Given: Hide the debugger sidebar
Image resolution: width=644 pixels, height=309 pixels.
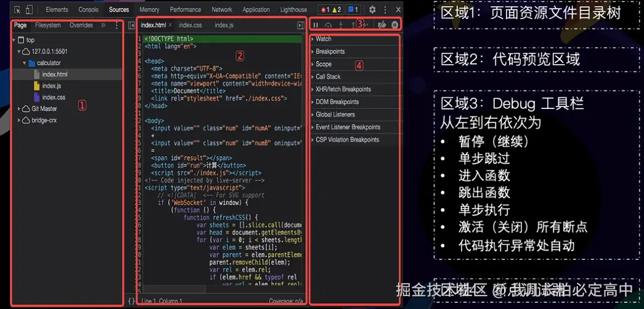Looking at the screenshot, I should pos(301,25).
